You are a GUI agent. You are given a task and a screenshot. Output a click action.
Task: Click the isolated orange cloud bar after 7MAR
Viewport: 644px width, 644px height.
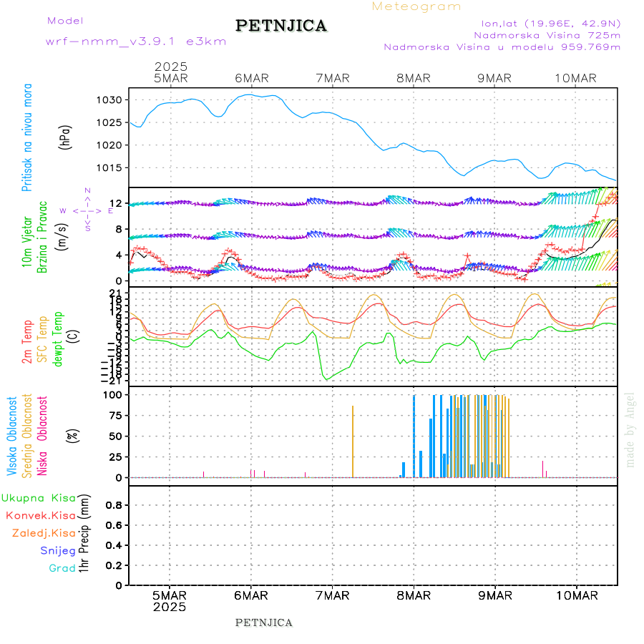point(353,441)
